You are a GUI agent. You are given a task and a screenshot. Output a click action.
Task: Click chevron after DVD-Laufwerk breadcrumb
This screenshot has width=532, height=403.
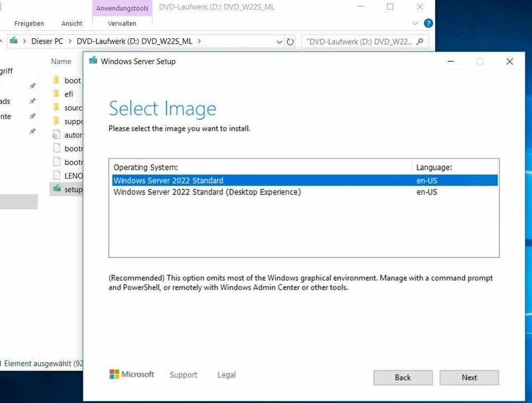click(x=199, y=41)
